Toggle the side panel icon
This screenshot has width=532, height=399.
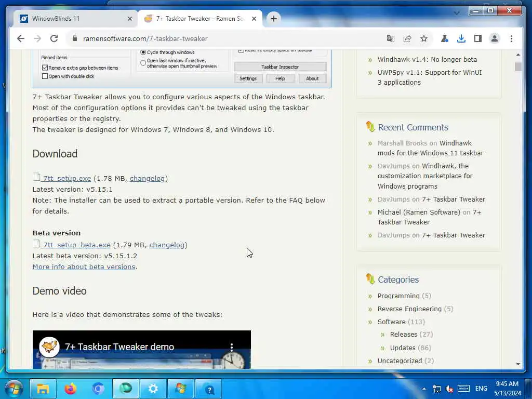pyautogui.click(x=478, y=38)
